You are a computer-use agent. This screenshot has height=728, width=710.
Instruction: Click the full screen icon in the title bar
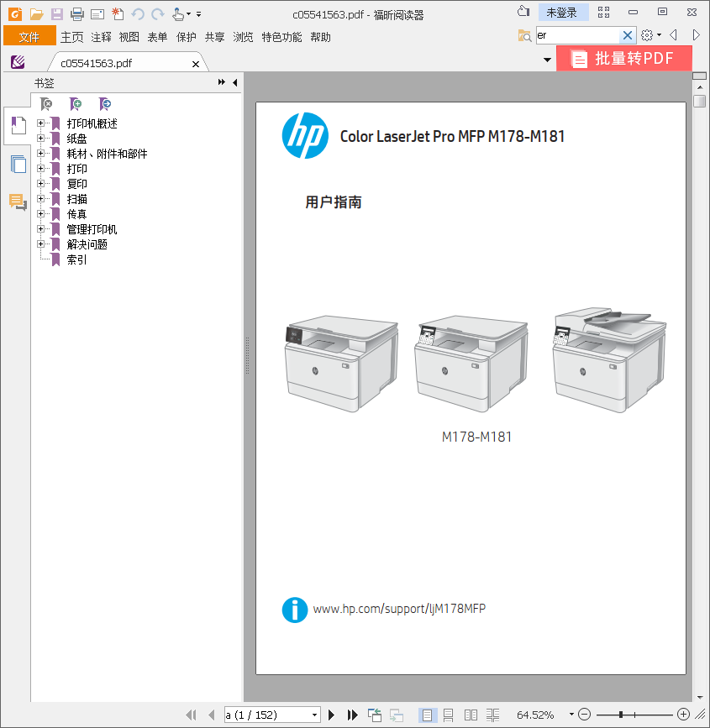[603, 12]
